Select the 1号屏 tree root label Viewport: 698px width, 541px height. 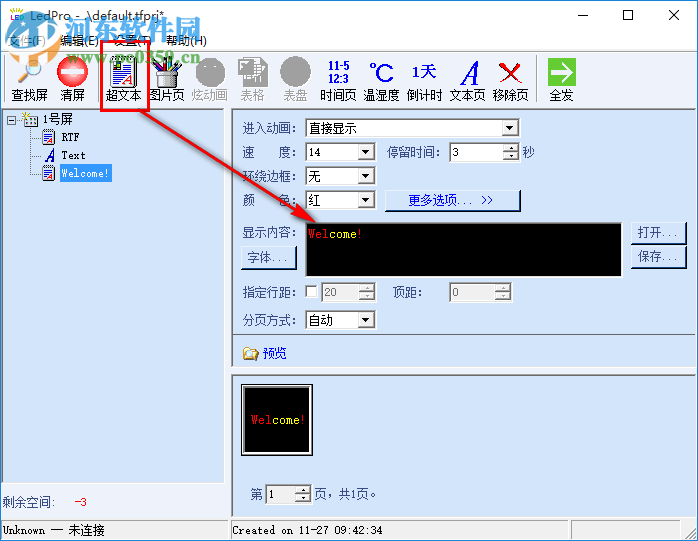pyautogui.click(x=57, y=119)
